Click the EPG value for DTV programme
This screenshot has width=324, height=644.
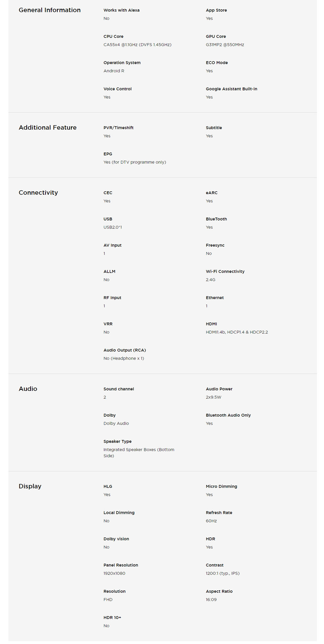[135, 162]
